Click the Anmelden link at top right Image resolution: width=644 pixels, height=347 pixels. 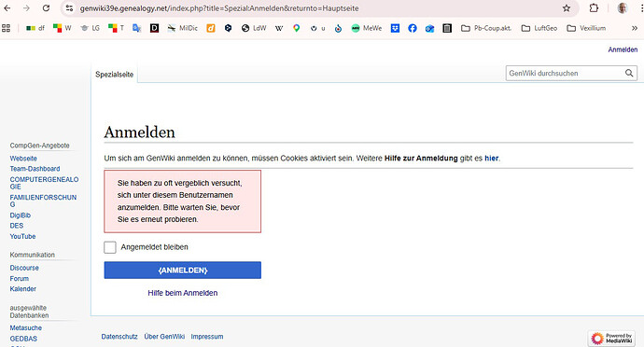(x=623, y=49)
